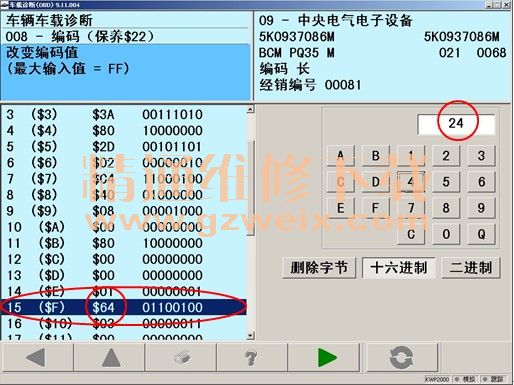The image size is (514, 385).
Task: Select byte row 11 ($B) value $80
Action: tap(124, 243)
